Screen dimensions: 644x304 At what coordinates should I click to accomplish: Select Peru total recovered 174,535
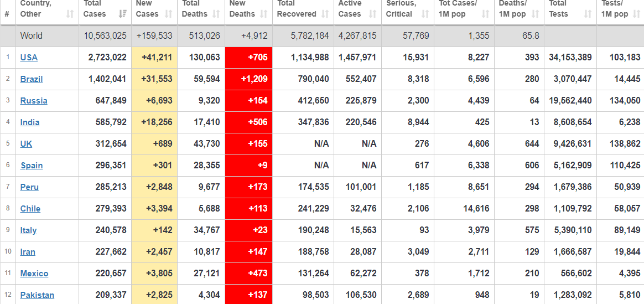point(313,187)
